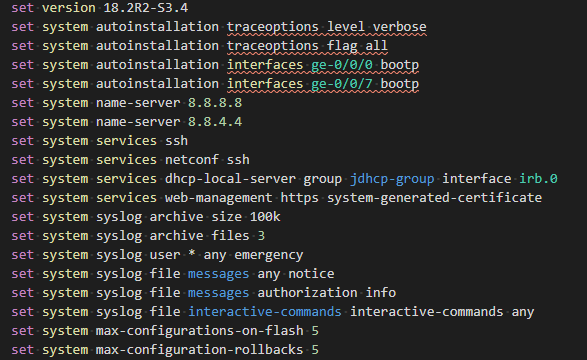Click 'traceoptions flag all' underlined text
Image resolution: width=587 pixels, height=360 pixels.
click(x=307, y=46)
